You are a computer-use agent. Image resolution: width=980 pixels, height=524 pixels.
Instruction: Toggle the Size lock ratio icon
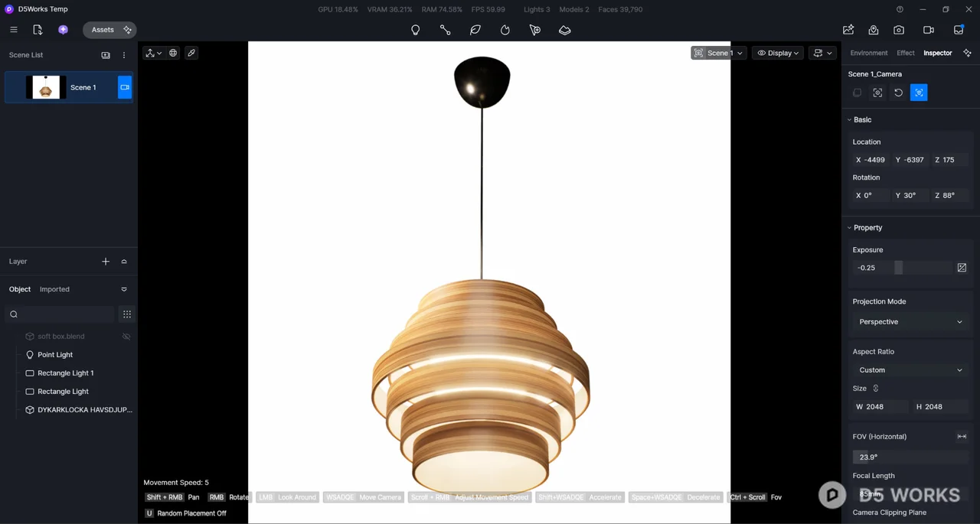coord(876,389)
